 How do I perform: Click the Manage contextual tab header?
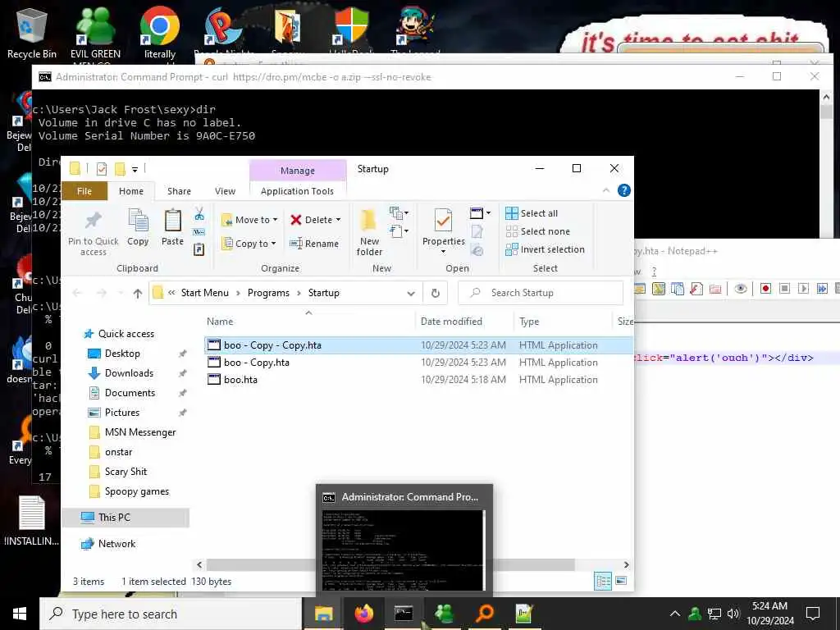297,171
